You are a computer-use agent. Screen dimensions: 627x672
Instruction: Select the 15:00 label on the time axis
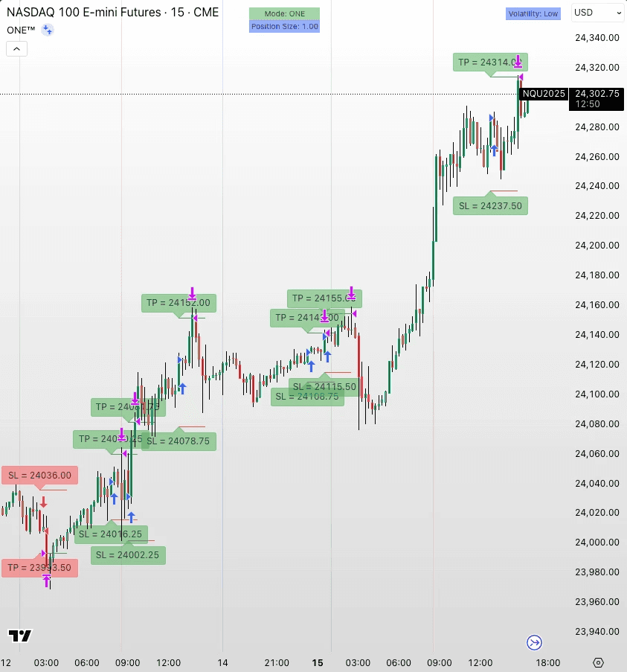tap(318, 662)
